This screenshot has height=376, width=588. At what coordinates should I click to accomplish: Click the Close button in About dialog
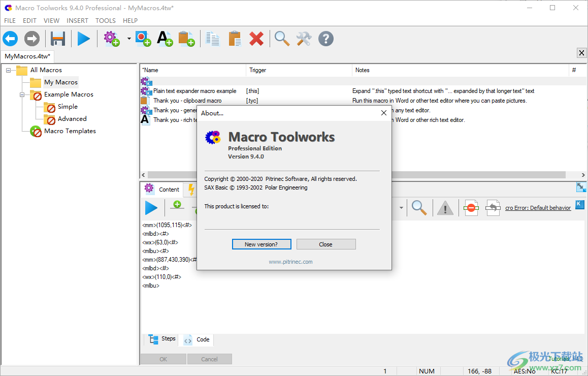pos(326,244)
